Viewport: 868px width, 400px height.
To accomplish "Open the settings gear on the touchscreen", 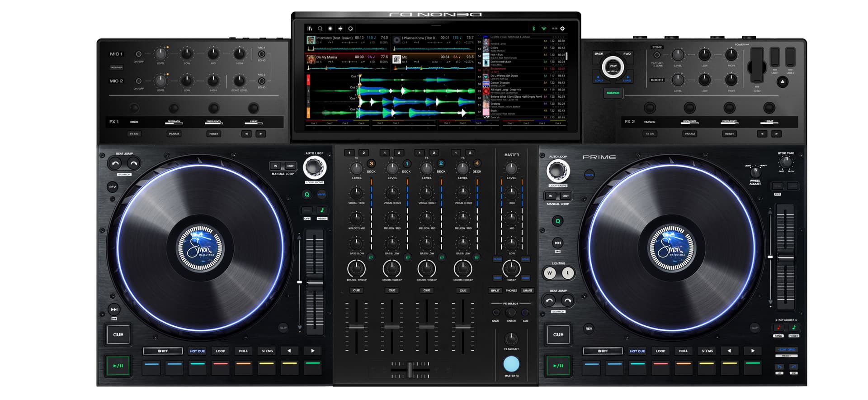I will [562, 29].
